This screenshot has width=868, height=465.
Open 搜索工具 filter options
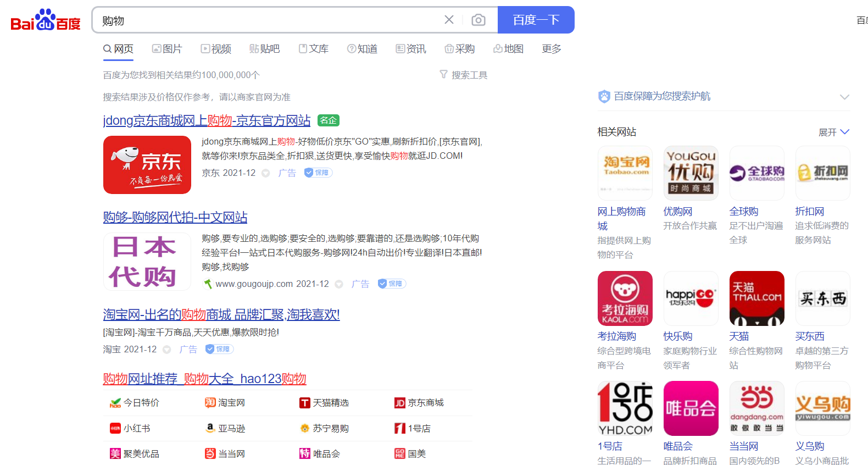tap(464, 75)
